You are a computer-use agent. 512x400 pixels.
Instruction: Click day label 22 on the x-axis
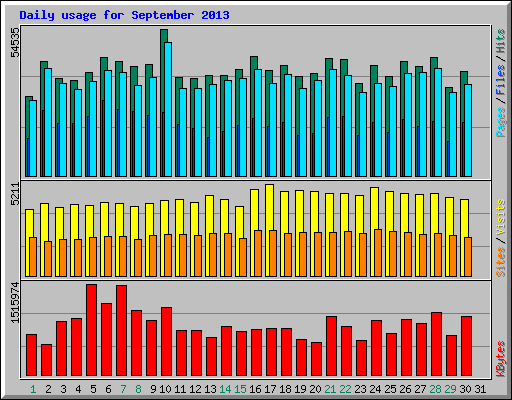[345, 389]
